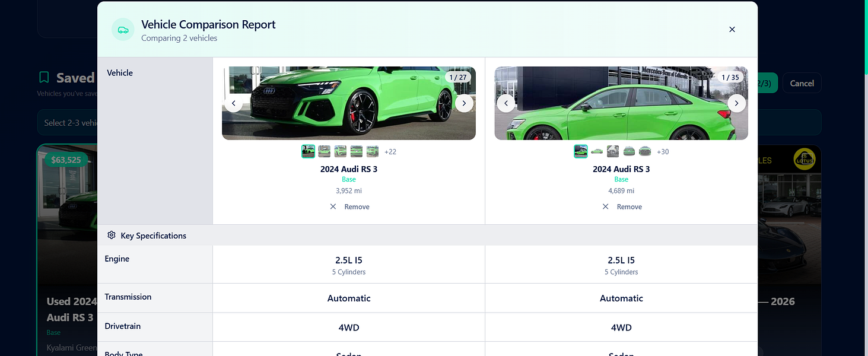Click the Vehicle row label
The width and height of the screenshot is (868, 356).
120,73
